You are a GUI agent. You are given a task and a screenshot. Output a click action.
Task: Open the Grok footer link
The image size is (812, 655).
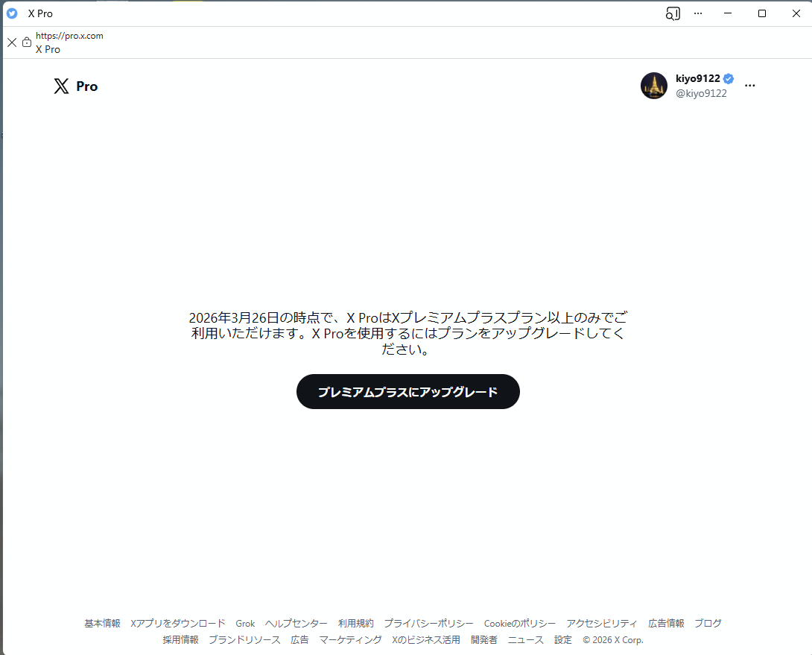pos(246,624)
